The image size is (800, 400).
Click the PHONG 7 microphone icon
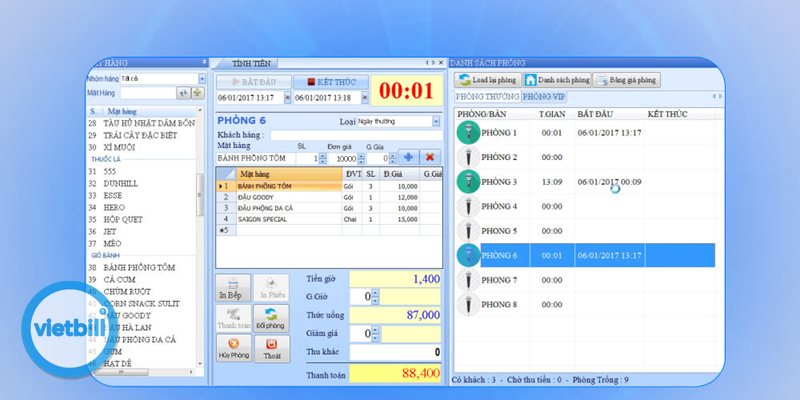pyautogui.click(x=468, y=280)
